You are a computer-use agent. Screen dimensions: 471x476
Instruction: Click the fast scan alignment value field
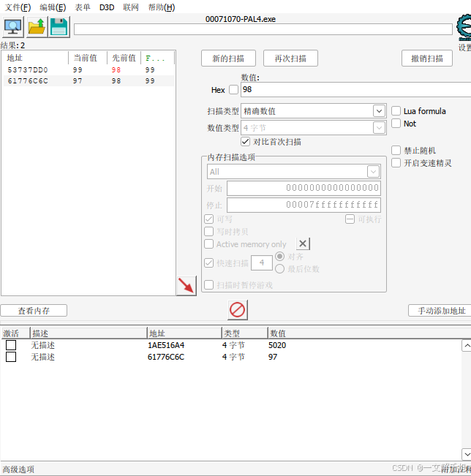pos(262,263)
